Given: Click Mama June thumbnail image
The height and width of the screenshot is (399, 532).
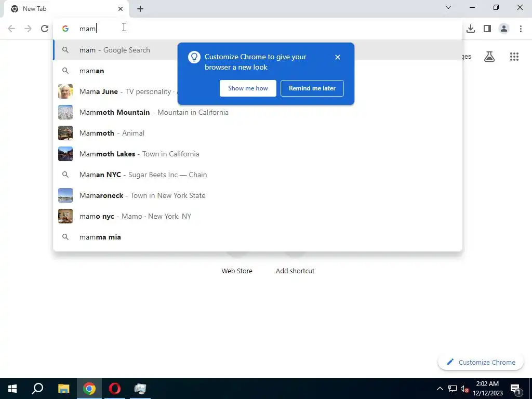Looking at the screenshot, I should [65, 91].
